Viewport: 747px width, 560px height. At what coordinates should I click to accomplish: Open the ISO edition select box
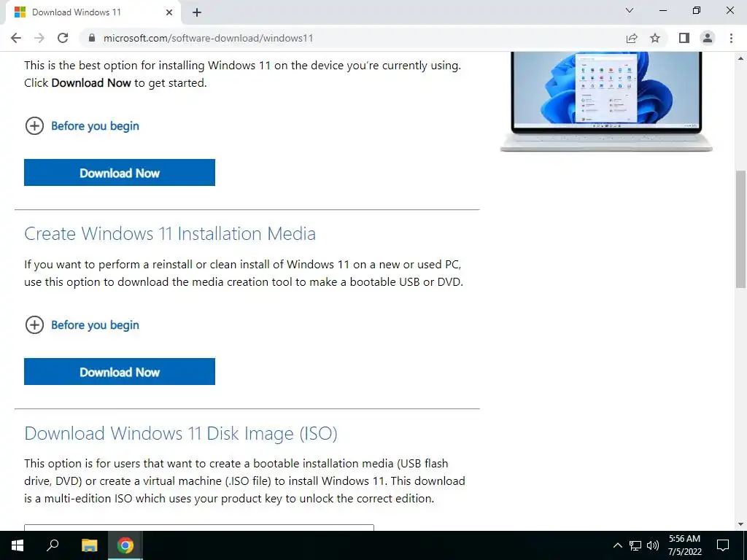tap(199, 528)
